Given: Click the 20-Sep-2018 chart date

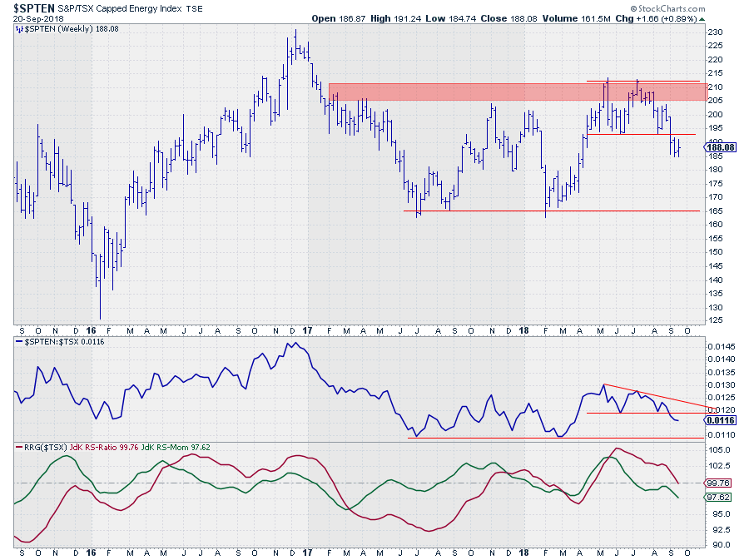Looking at the screenshot, I should [34, 18].
